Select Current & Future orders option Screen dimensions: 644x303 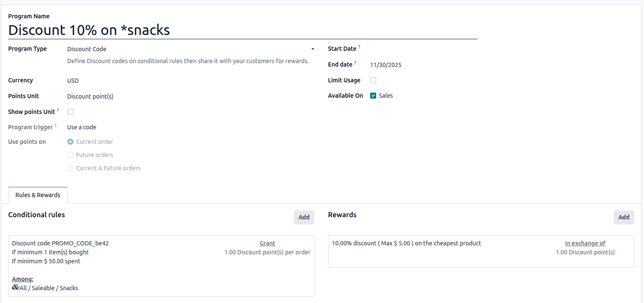coord(70,168)
